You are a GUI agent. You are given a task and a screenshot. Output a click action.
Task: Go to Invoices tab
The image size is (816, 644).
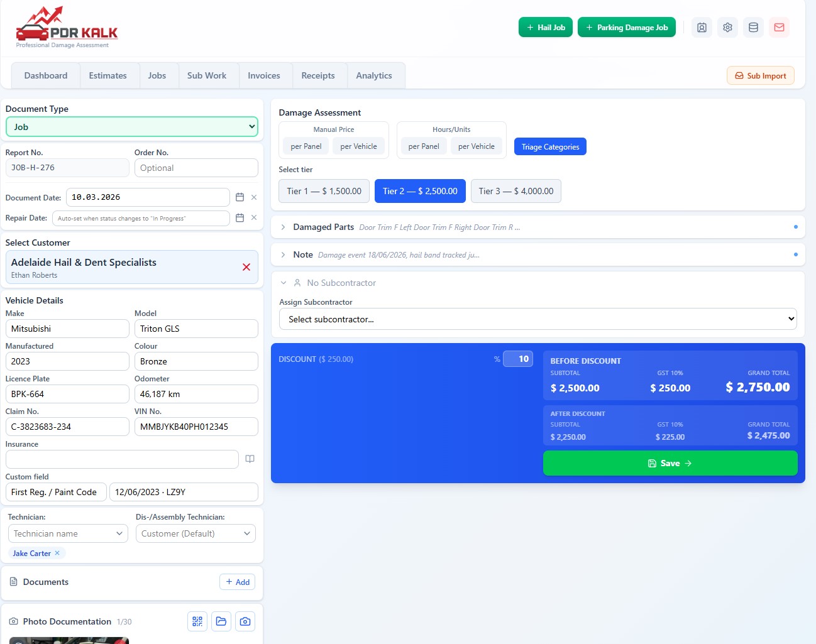point(264,75)
